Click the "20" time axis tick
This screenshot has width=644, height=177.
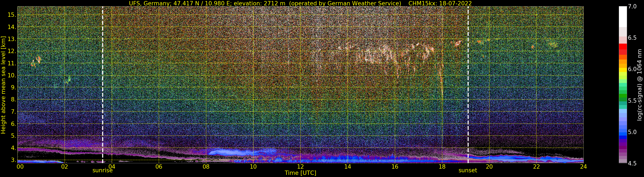point(489,167)
